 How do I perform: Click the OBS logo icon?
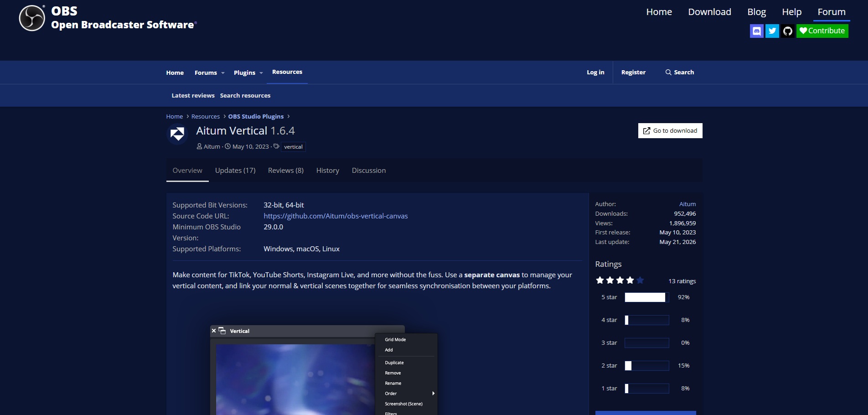pos(32,18)
